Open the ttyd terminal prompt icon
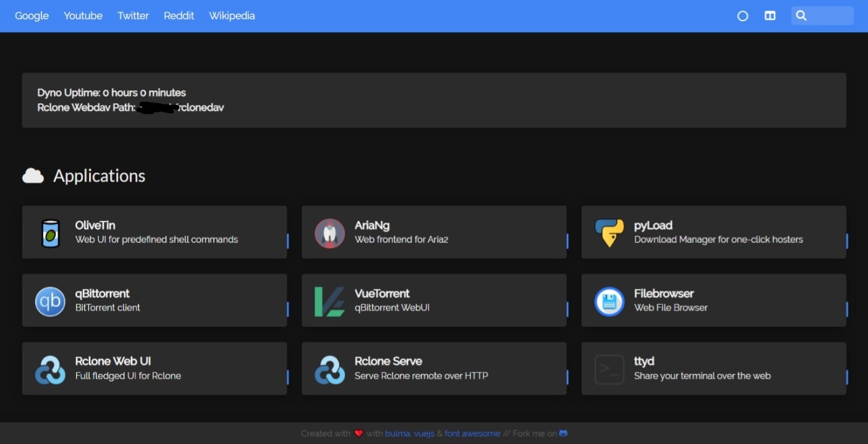This screenshot has height=444, width=868. pos(609,370)
